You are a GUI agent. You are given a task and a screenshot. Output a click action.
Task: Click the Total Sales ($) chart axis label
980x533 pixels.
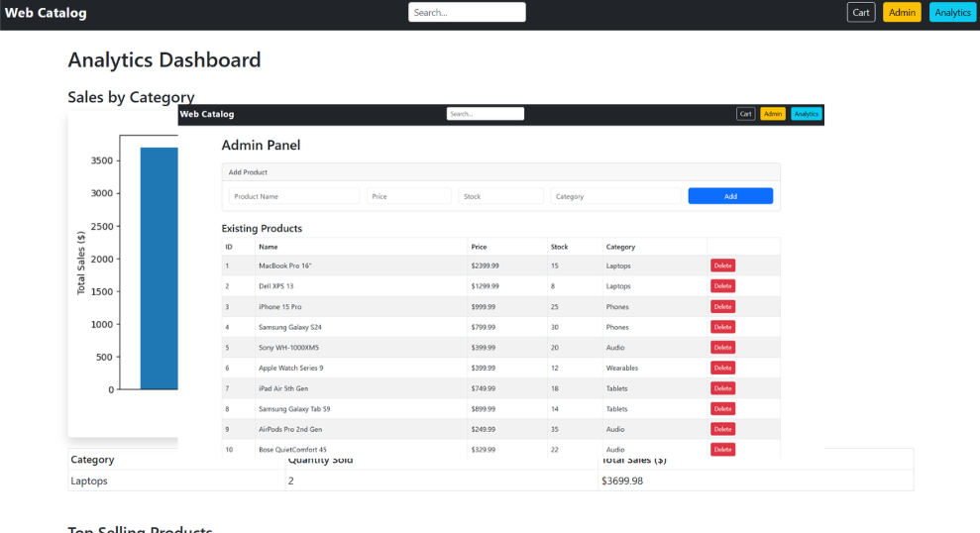coord(80,264)
